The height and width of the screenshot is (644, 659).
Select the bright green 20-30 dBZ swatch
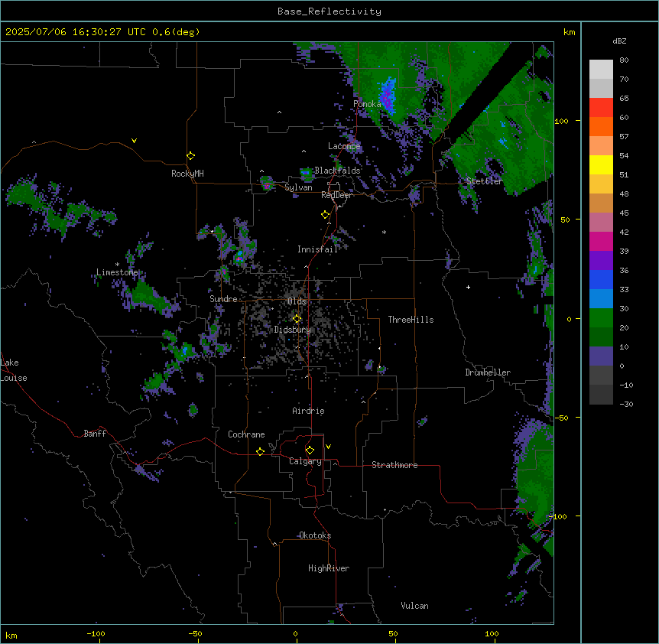click(601, 318)
